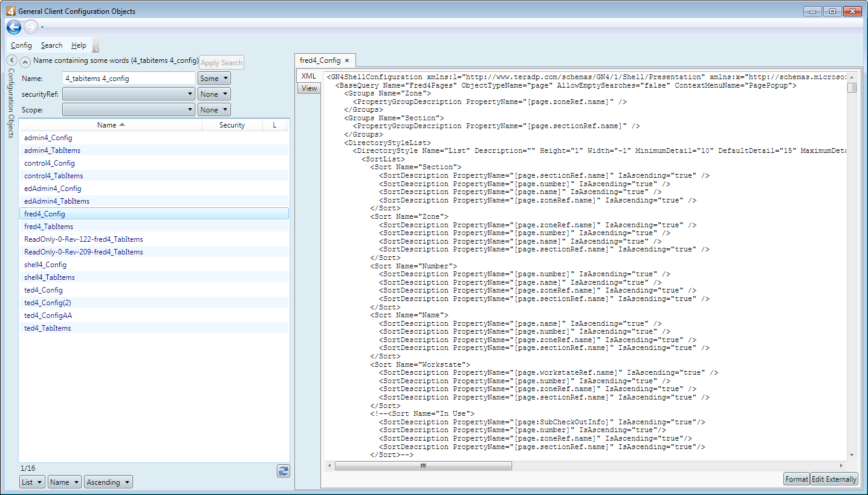Image resolution: width=868 pixels, height=495 pixels.
Task: Click the L column header
Action: click(x=274, y=125)
